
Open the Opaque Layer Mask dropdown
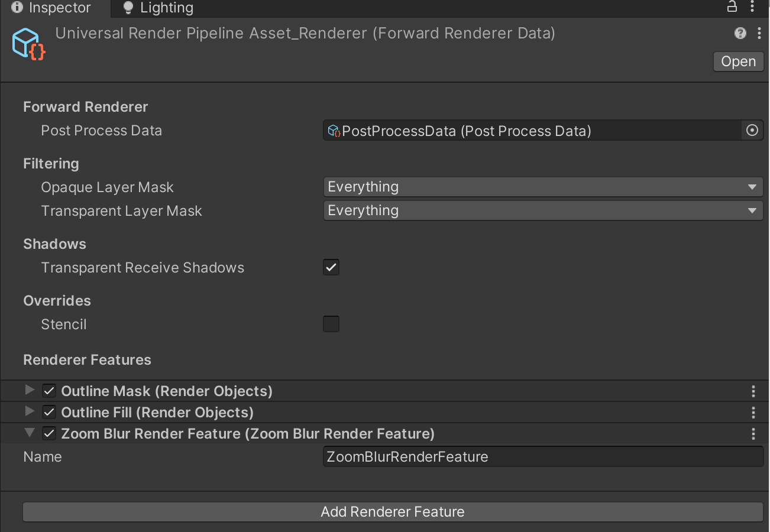coord(543,187)
